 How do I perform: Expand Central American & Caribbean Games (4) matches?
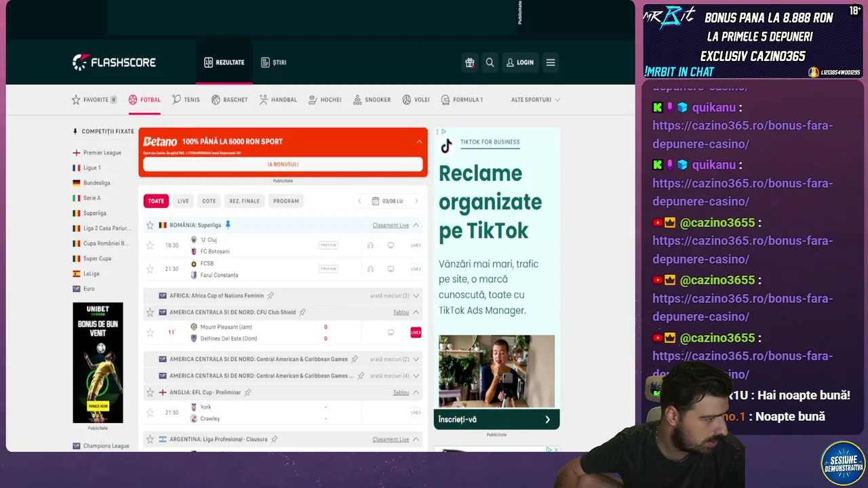click(416, 375)
